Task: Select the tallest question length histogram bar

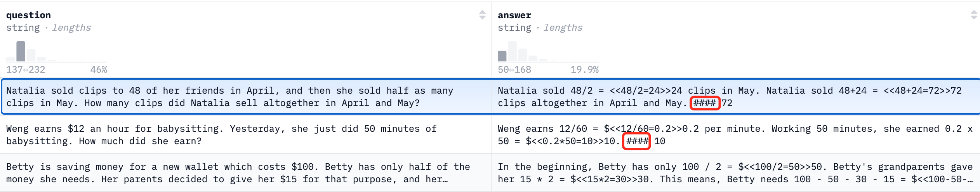Action: tap(21, 51)
